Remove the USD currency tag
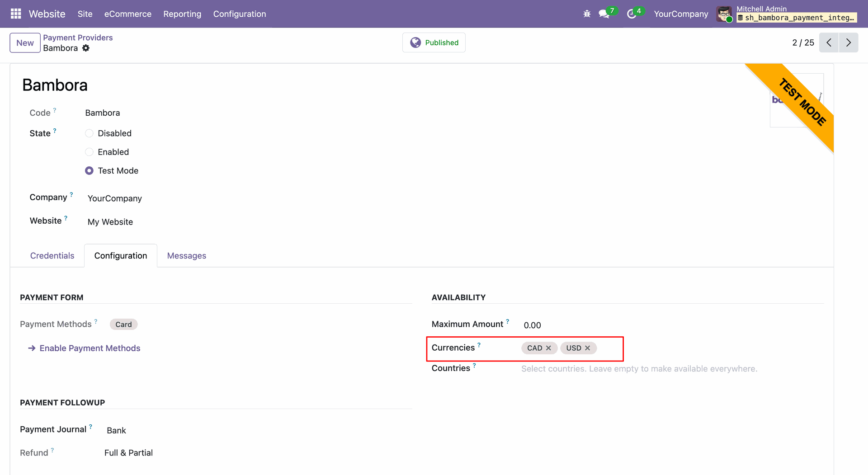The image size is (868, 475). point(587,348)
